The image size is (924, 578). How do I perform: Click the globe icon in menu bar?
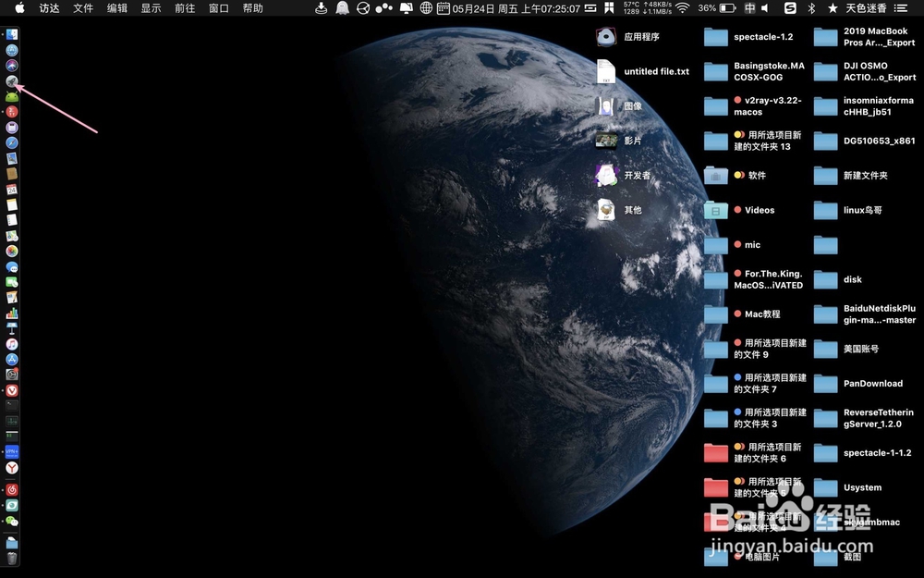tap(425, 8)
